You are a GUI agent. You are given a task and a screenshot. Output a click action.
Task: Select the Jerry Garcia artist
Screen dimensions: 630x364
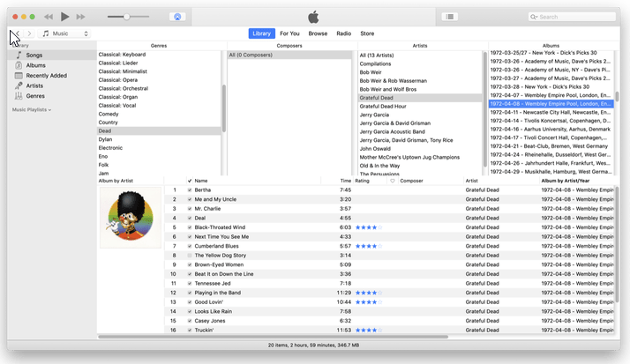(374, 115)
